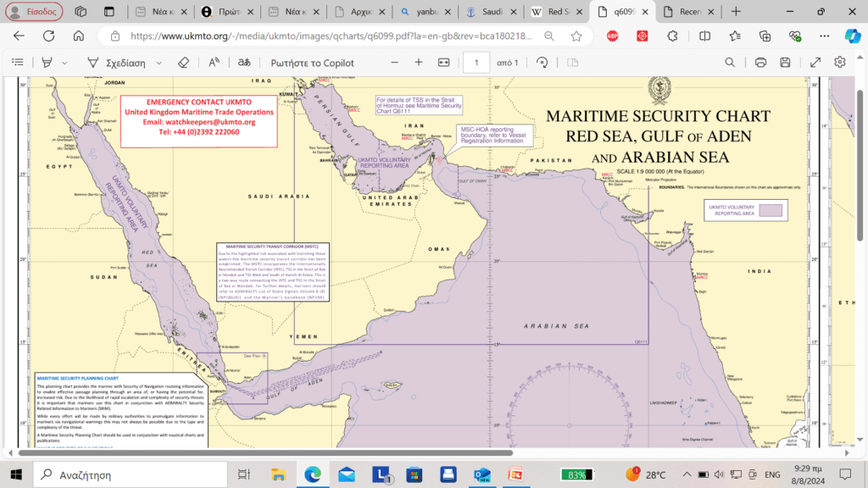Click the Είσοδος profile sign-in button
868x488 pixels.
click(34, 12)
